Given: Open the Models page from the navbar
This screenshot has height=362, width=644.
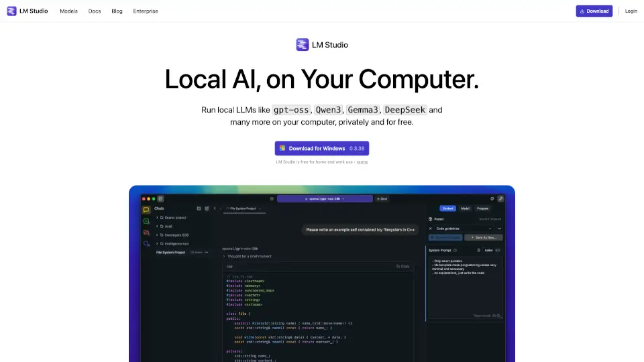Looking at the screenshot, I should click(68, 11).
